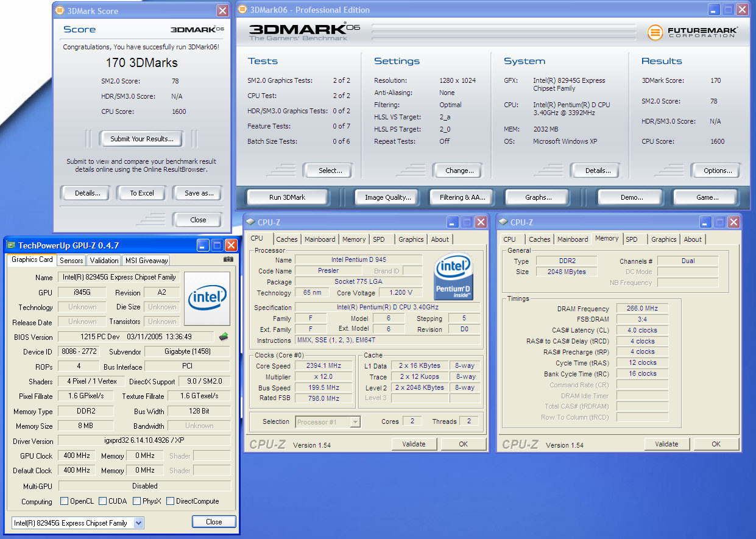Select the GPU-Z Graphics Card tab
This screenshot has width=756, height=539.
point(32,259)
